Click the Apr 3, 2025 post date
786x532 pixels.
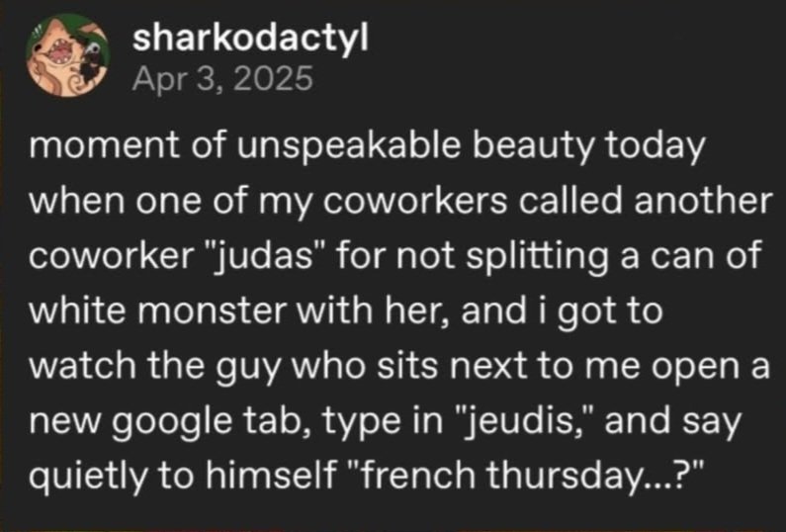pos(222,79)
